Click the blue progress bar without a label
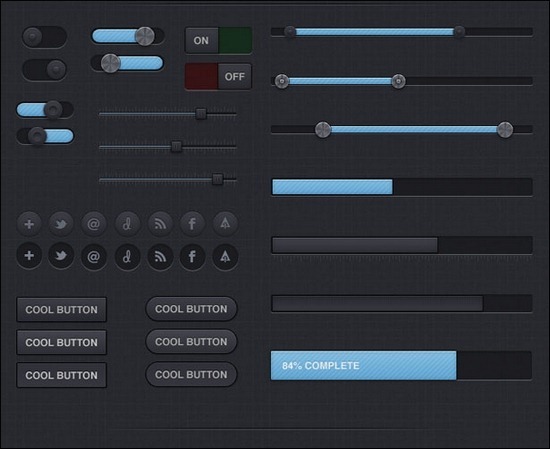This screenshot has height=449, width=550. (x=402, y=187)
